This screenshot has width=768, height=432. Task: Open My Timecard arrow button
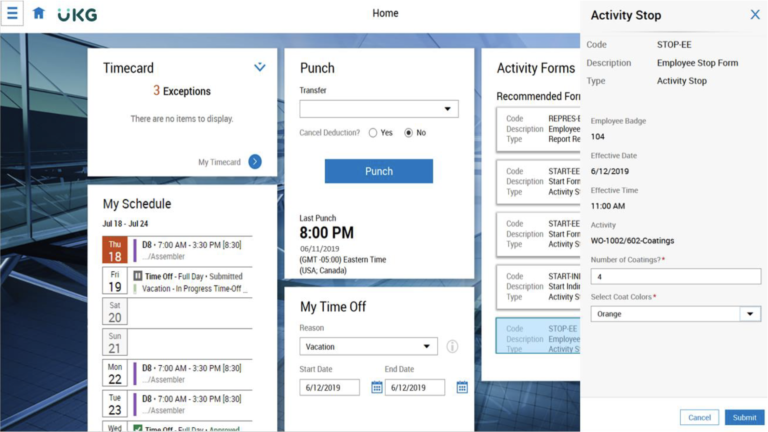coord(255,162)
